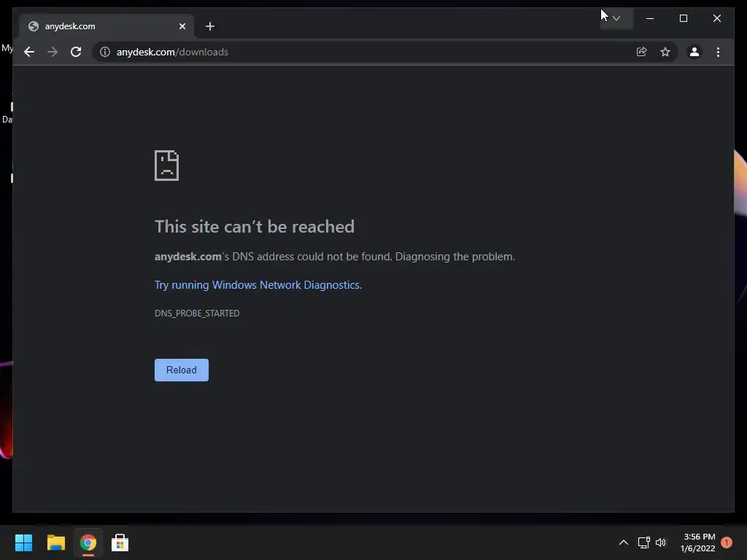Open the Windows Start menu

pyautogui.click(x=23, y=542)
